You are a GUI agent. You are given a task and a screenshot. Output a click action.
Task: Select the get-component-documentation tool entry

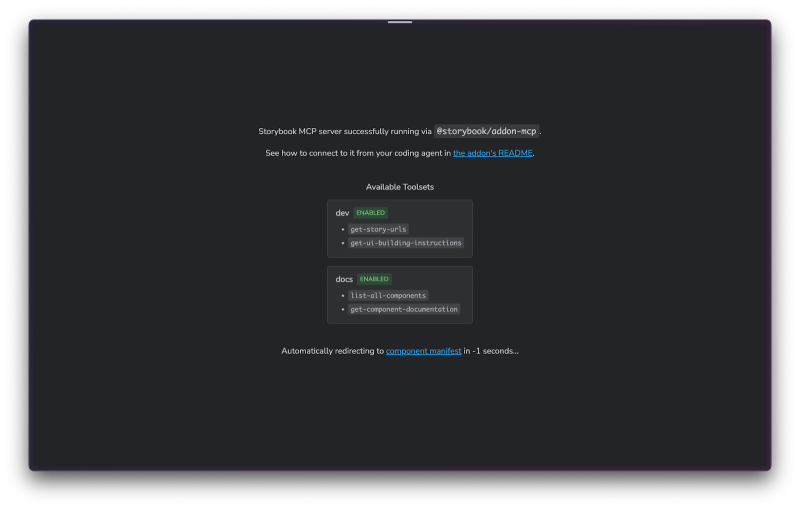[404, 309]
